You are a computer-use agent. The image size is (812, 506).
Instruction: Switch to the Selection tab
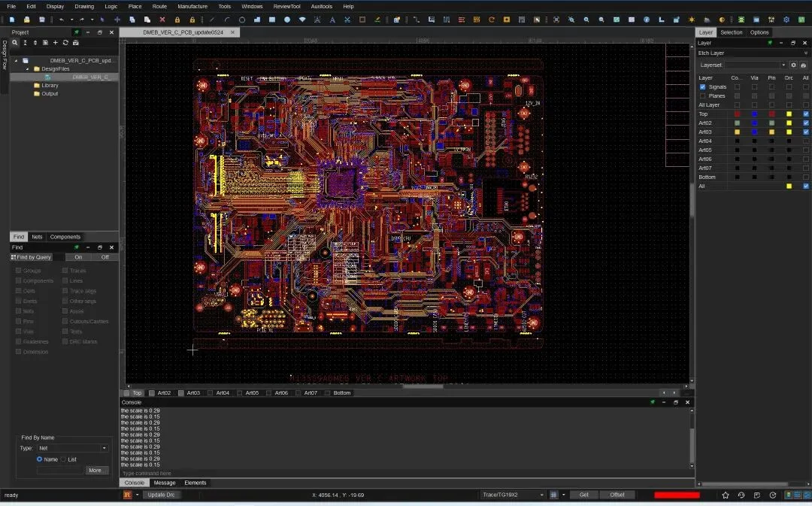pyautogui.click(x=731, y=32)
